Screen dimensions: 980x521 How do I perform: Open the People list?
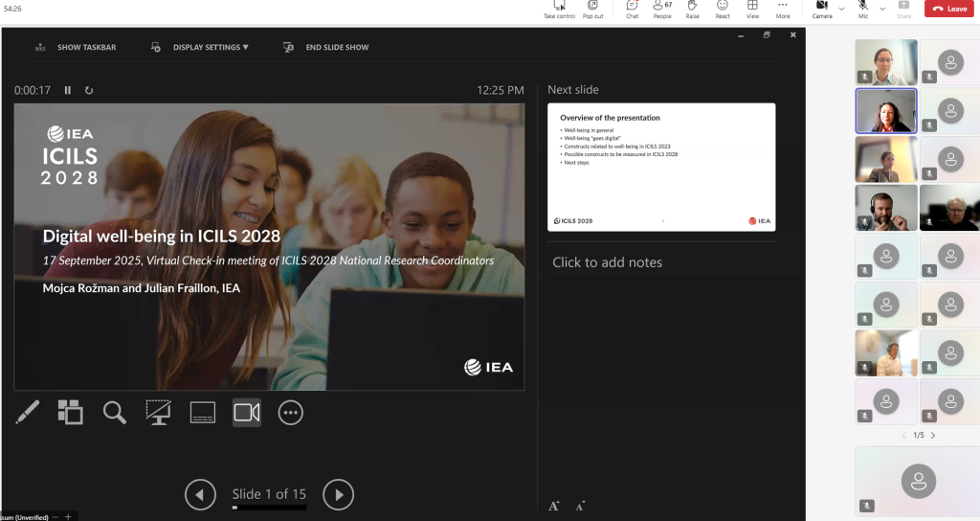pyautogui.click(x=662, y=10)
